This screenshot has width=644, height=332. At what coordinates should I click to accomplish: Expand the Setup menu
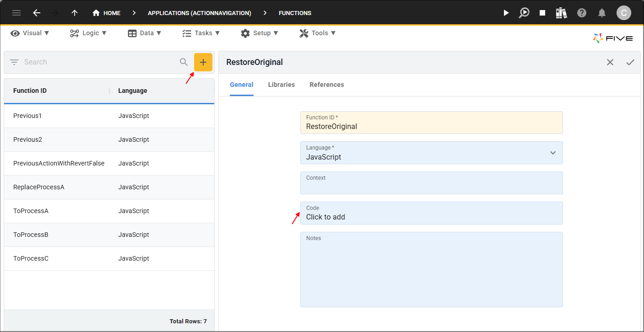[x=260, y=33]
